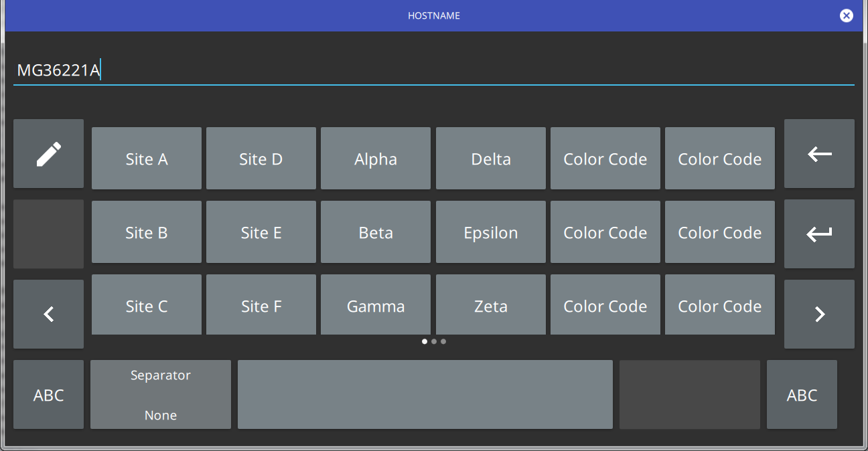Click the pencil edit icon

pos(48,154)
